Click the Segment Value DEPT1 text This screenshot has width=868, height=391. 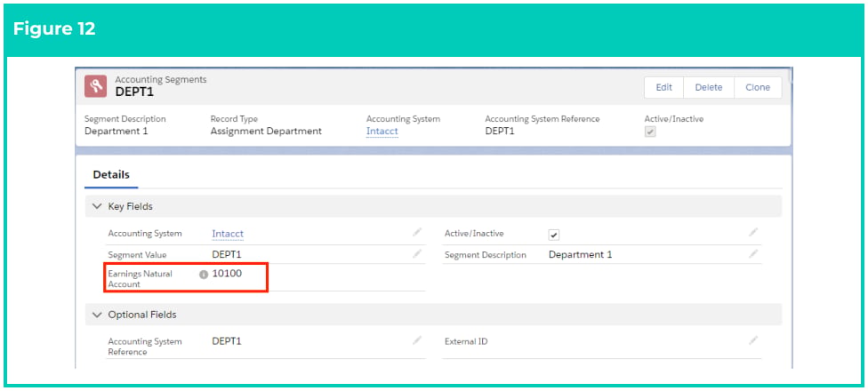[227, 254]
